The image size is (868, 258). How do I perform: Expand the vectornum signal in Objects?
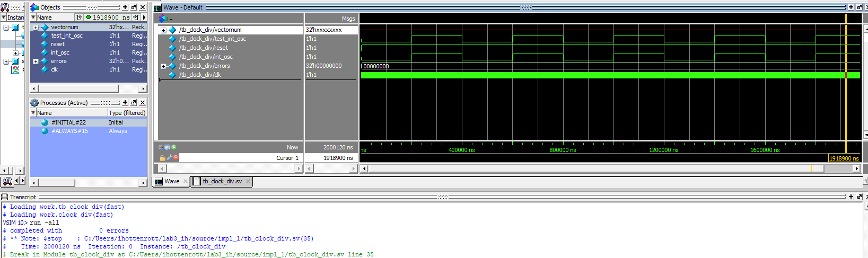pos(36,28)
